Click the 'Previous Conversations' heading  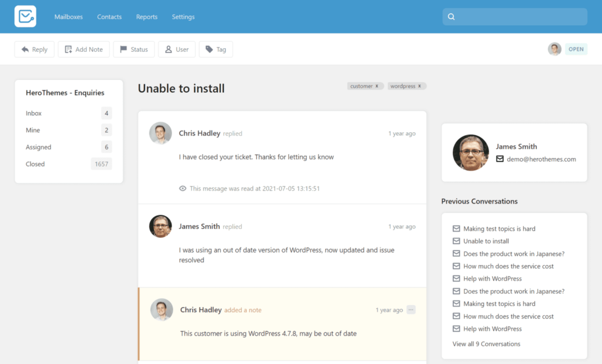tap(479, 201)
